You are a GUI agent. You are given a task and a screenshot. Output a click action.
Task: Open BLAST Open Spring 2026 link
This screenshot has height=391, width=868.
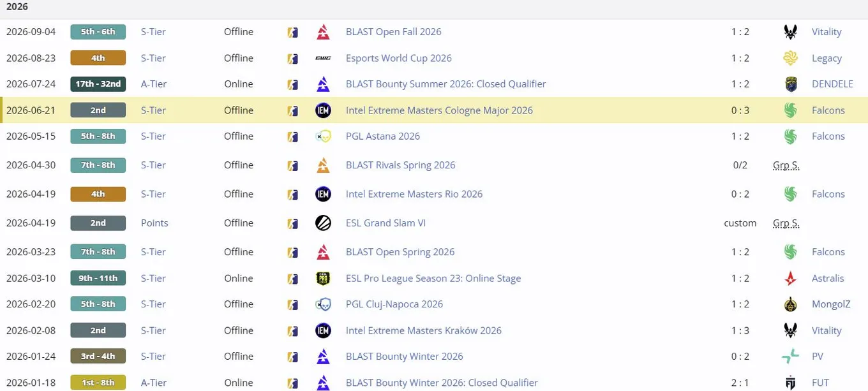(400, 252)
